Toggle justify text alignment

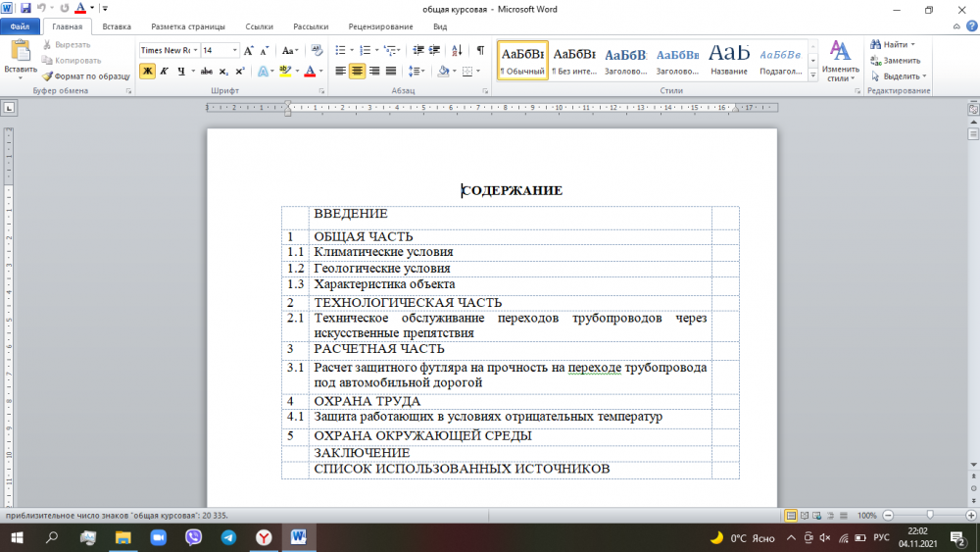pos(391,72)
